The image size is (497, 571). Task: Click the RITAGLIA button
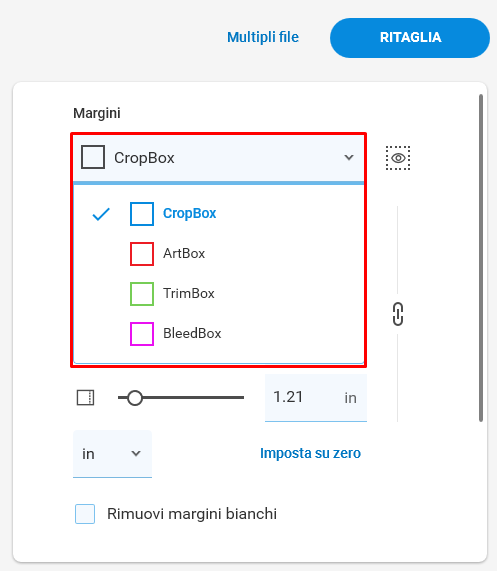coord(410,38)
